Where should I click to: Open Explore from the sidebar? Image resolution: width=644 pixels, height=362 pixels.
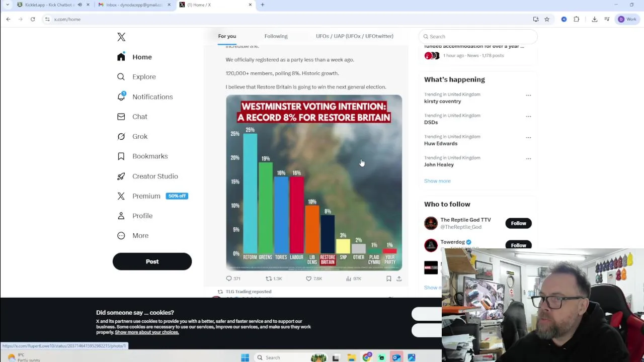136,77
